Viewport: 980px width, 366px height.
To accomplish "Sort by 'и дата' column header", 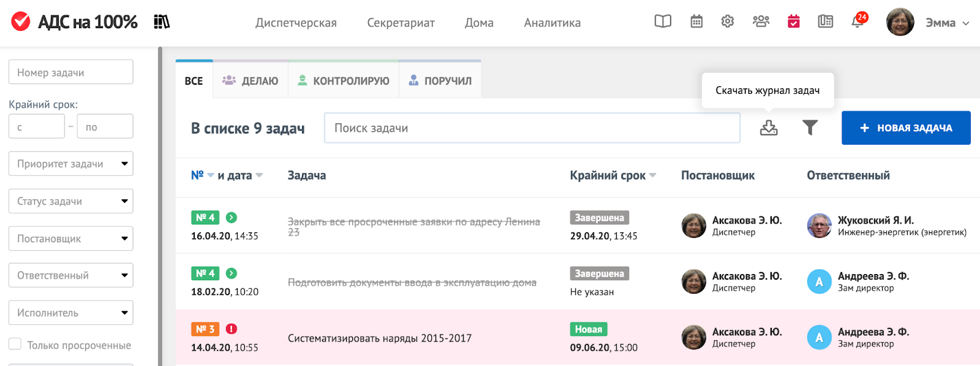I will click(240, 175).
